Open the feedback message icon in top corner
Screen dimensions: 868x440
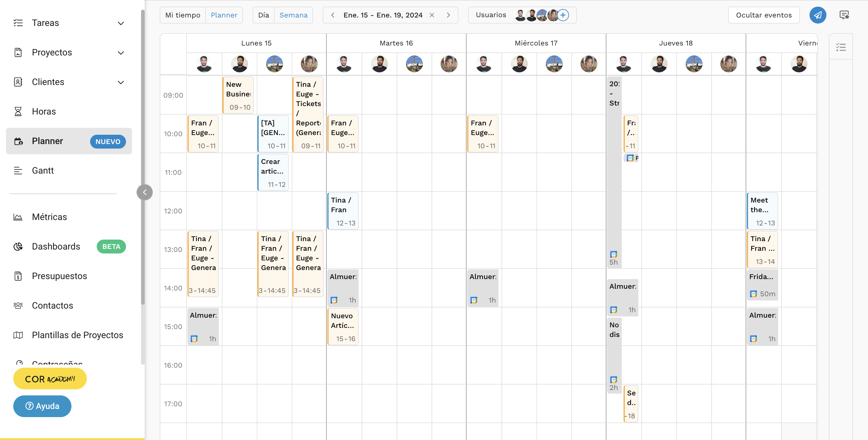(x=844, y=15)
